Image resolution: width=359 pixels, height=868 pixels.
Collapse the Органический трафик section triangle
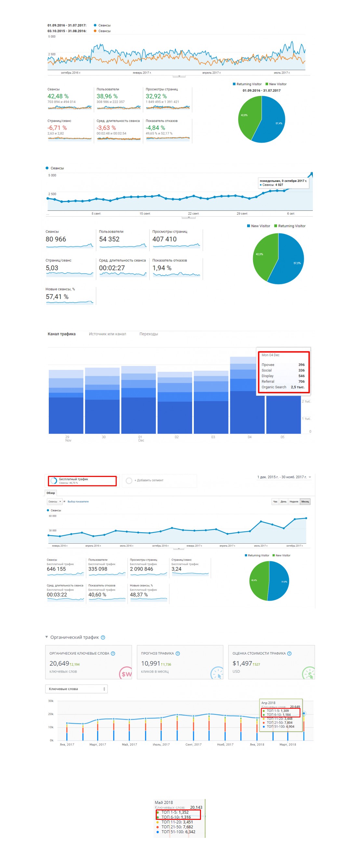pyautogui.click(x=47, y=637)
